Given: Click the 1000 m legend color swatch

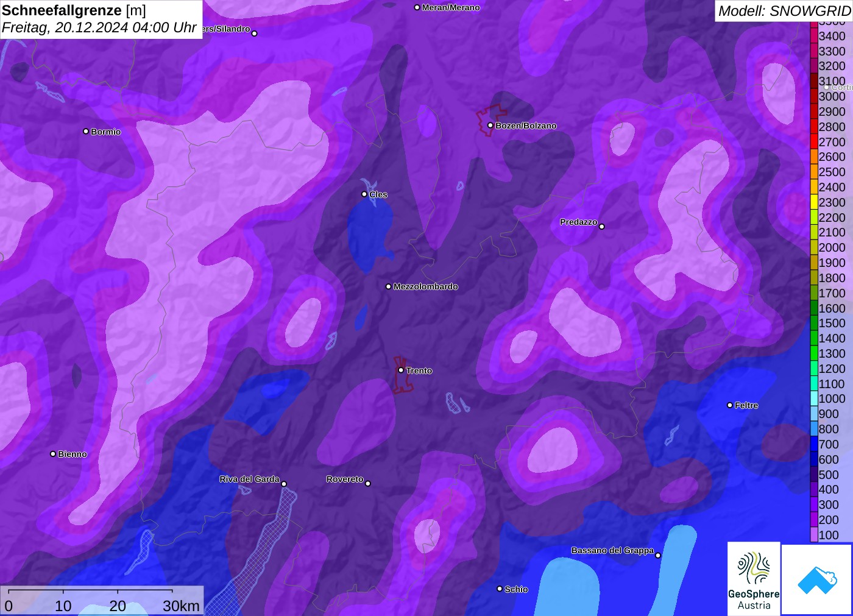Looking at the screenshot, I should [814, 398].
